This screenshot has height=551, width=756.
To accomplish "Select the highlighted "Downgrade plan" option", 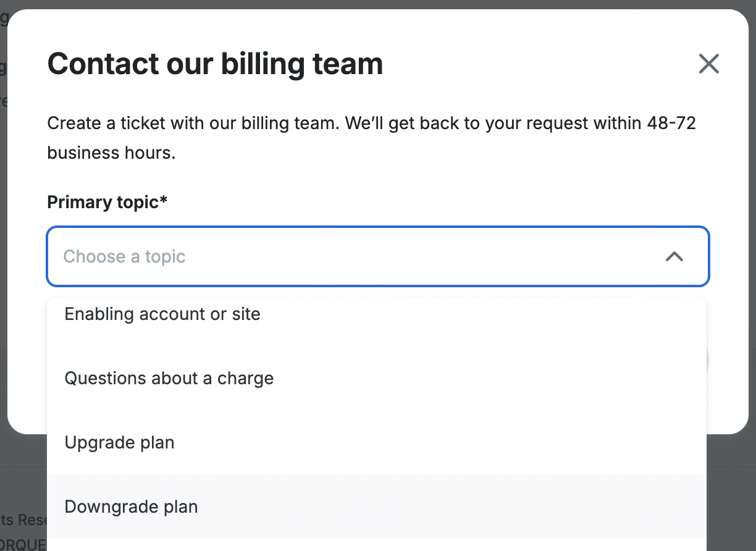I will pyautogui.click(x=131, y=507).
